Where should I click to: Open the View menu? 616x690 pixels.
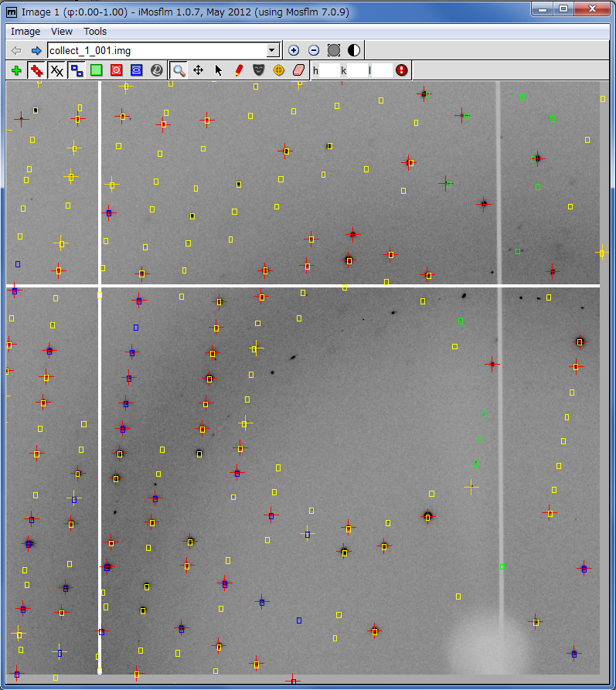tap(62, 32)
